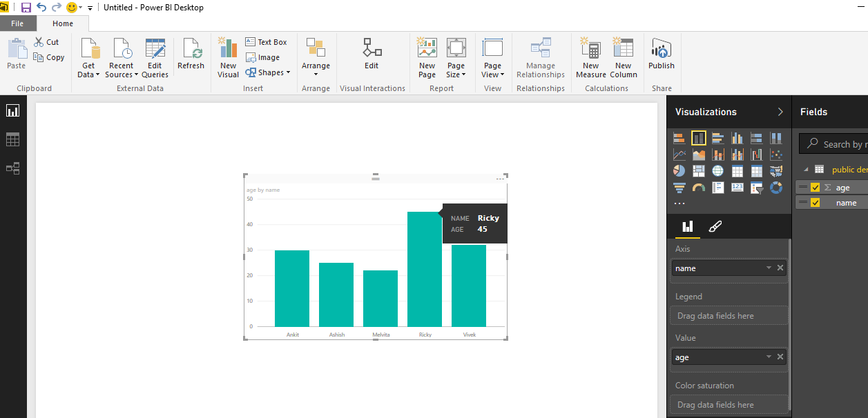Insert a Text Box

266,42
